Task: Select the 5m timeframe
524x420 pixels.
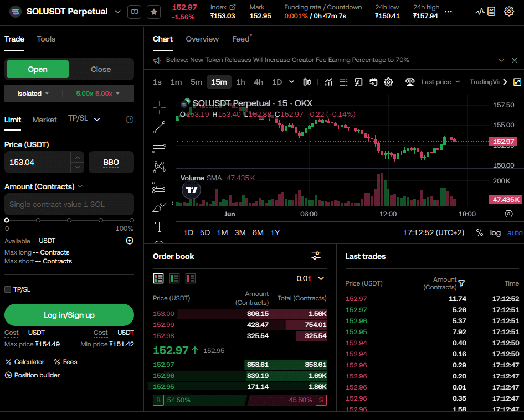Action: click(x=196, y=82)
